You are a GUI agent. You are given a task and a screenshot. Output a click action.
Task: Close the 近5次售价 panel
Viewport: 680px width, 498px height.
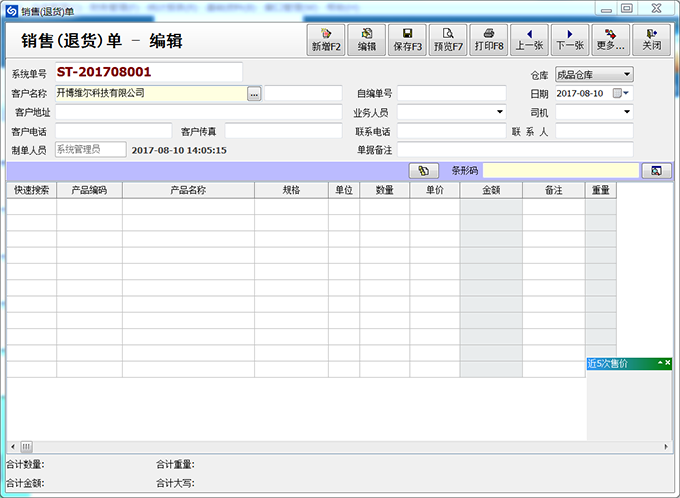(x=667, y=362)
